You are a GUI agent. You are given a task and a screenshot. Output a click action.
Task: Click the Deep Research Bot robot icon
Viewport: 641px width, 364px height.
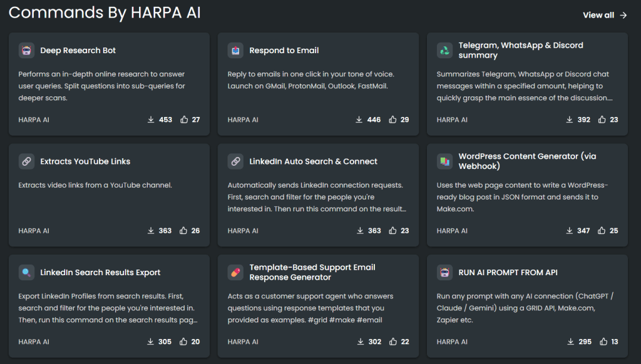(x=26, y=50)
